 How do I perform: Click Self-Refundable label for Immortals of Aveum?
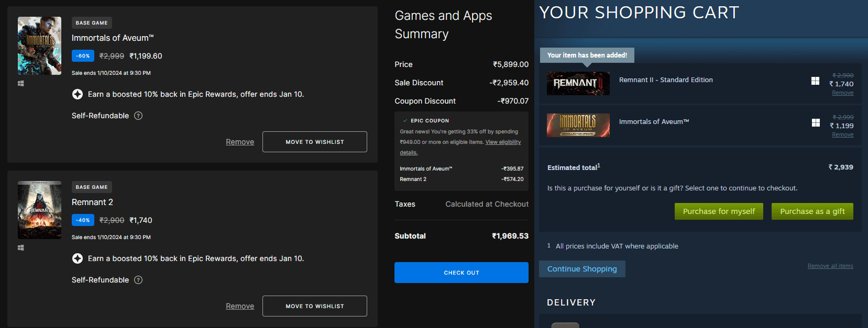pos(100,116)
